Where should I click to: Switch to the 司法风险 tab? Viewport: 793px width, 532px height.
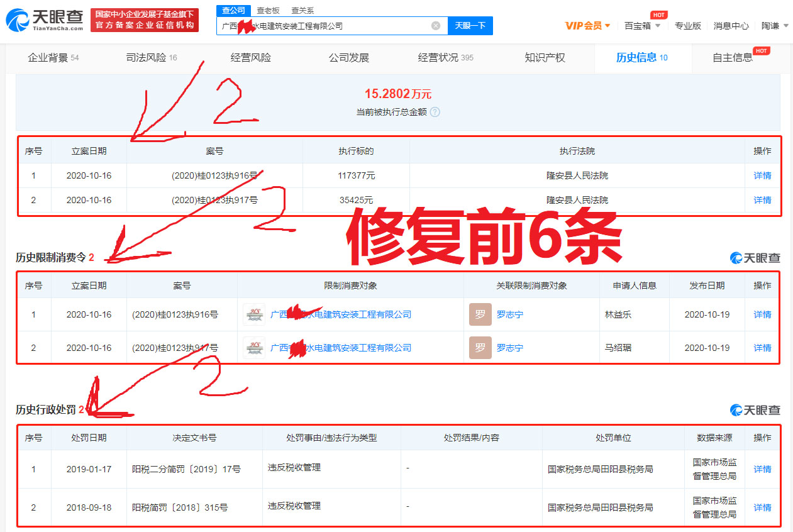pos(152,58)
